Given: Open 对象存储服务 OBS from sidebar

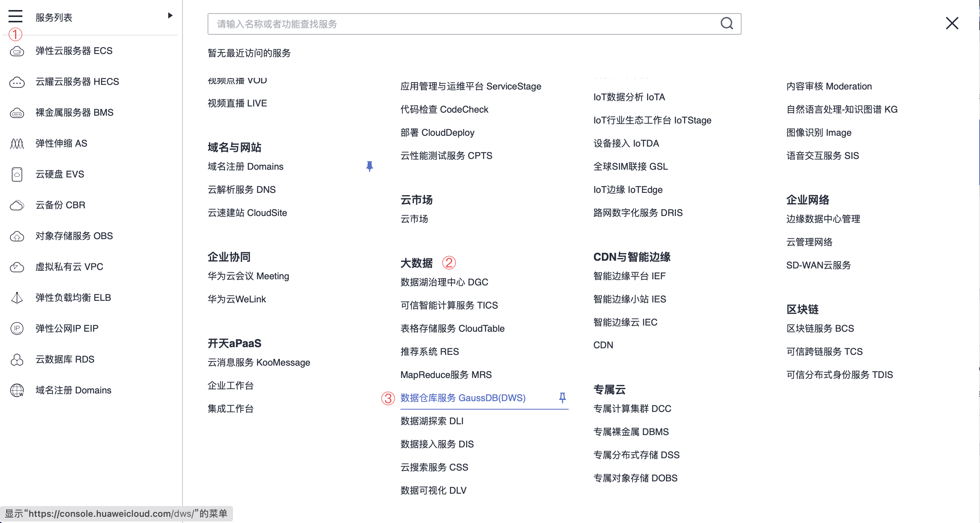Looking at the screenshot, I should pos(74,236).
